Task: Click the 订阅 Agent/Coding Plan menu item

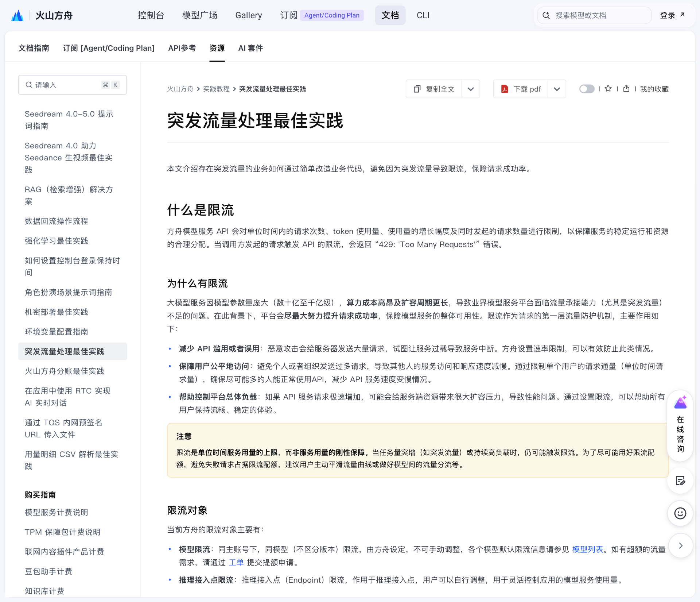Action: pos(322,15)
